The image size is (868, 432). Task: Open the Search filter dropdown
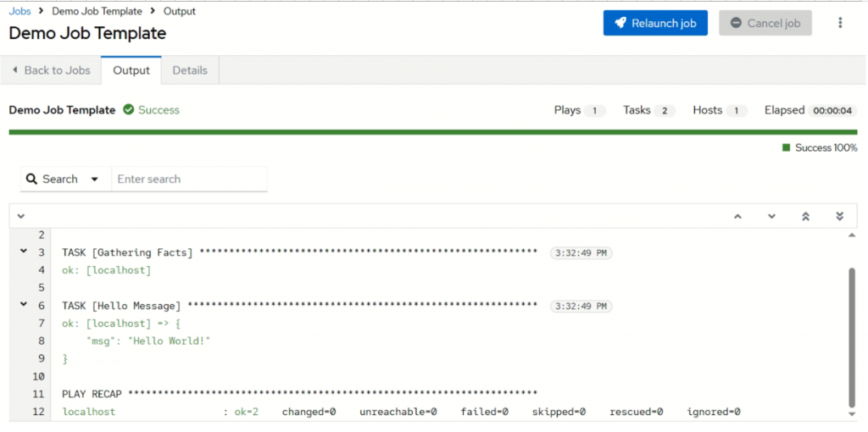pos(66,180)
